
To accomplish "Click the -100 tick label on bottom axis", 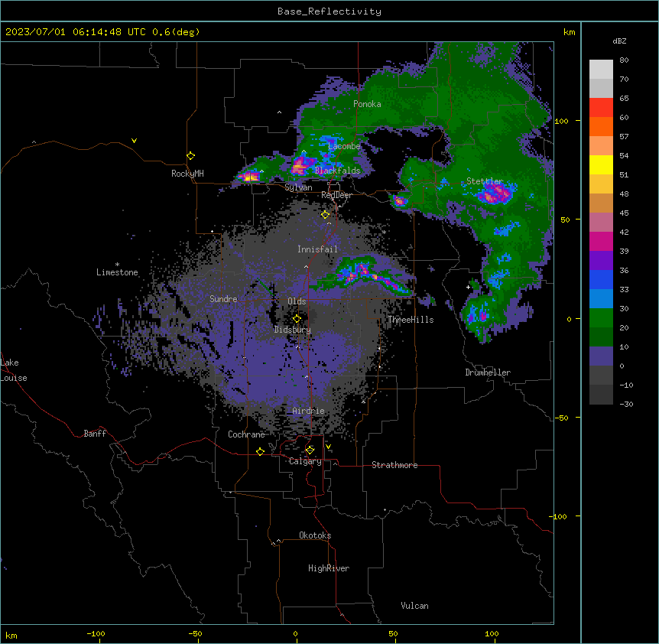I will 96,633.
